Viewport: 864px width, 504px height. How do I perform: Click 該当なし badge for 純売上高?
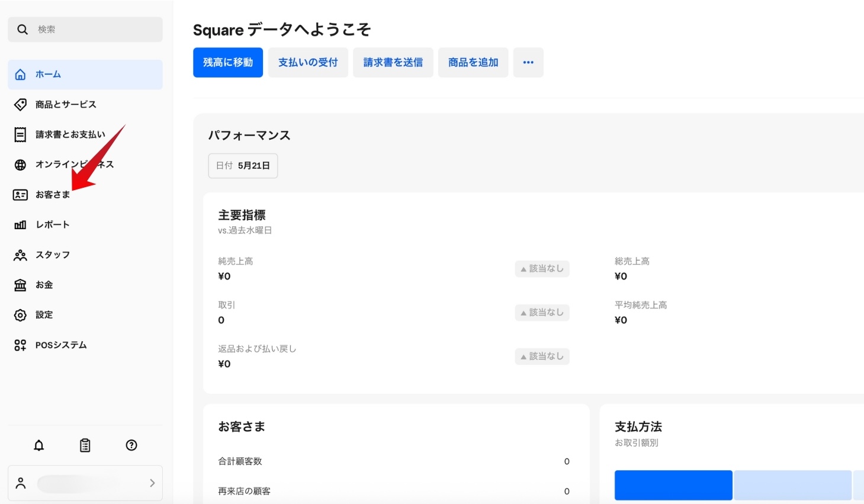tap(542, 269)
